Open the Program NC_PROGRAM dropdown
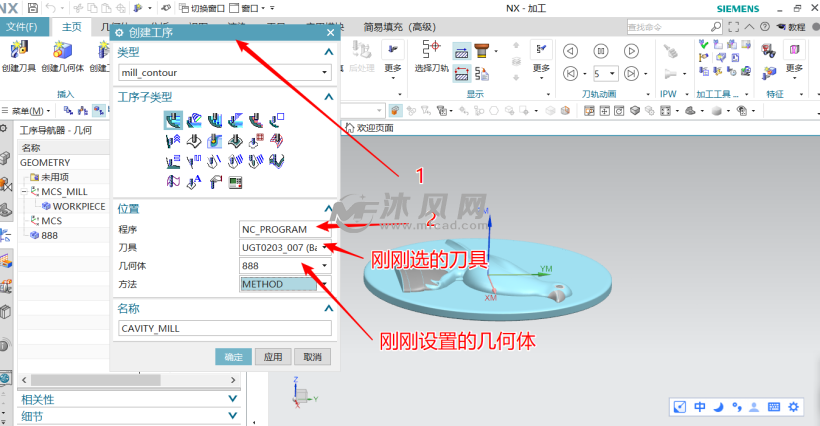 tap(285, 229)
